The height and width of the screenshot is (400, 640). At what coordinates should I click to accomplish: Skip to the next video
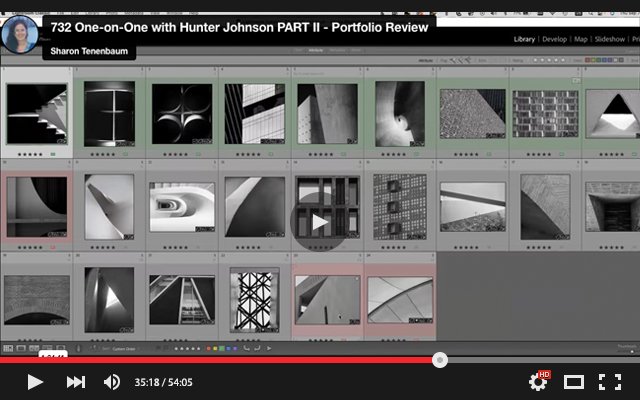tap(76, 382)
